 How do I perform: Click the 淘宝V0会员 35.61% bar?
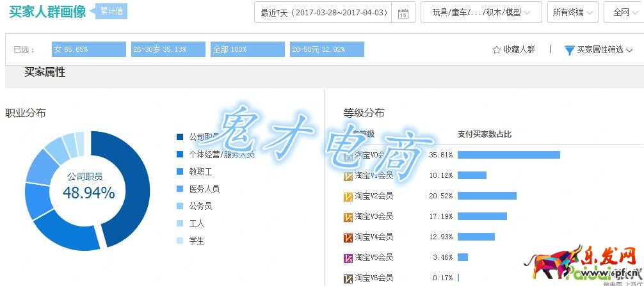(508, 155)
